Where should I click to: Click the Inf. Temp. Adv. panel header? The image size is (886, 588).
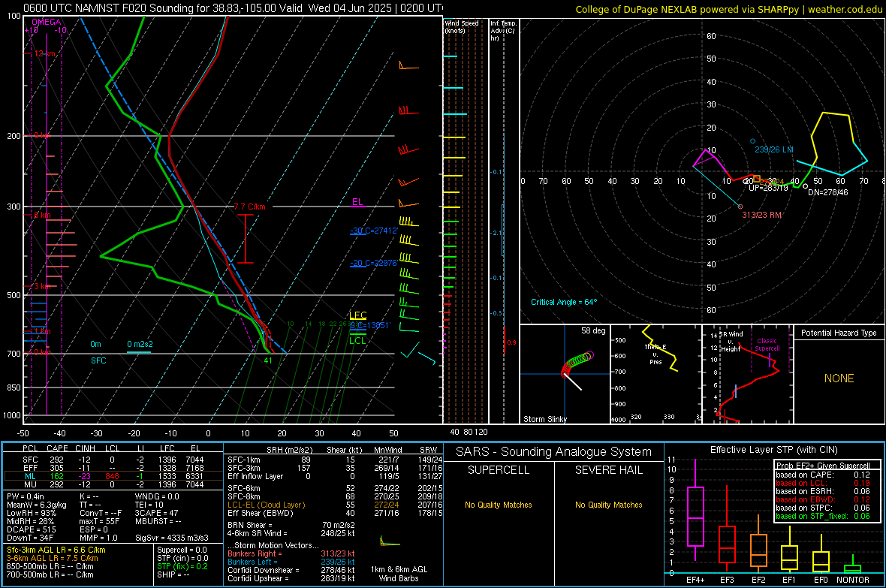click(x=503, y=31)
